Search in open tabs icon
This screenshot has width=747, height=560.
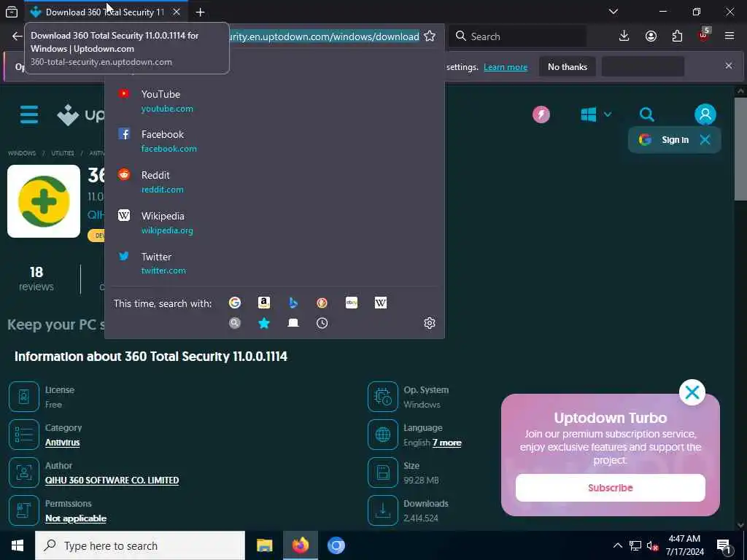[293, 323]
